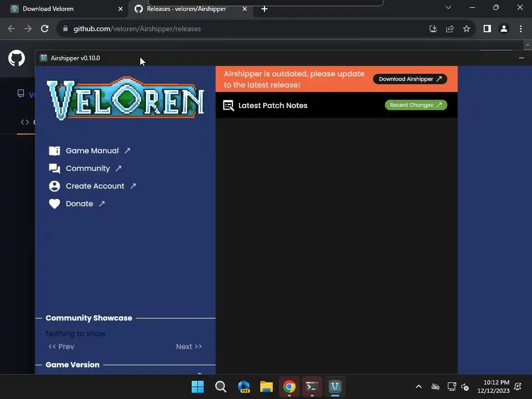This screenshot has height=399, width=532.
Task: Click the Create Account person icon
Action: tap(54, 186)
